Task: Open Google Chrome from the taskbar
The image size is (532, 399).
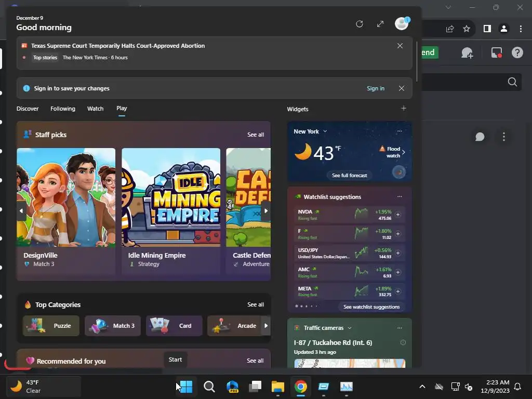Action: [301, 387]
